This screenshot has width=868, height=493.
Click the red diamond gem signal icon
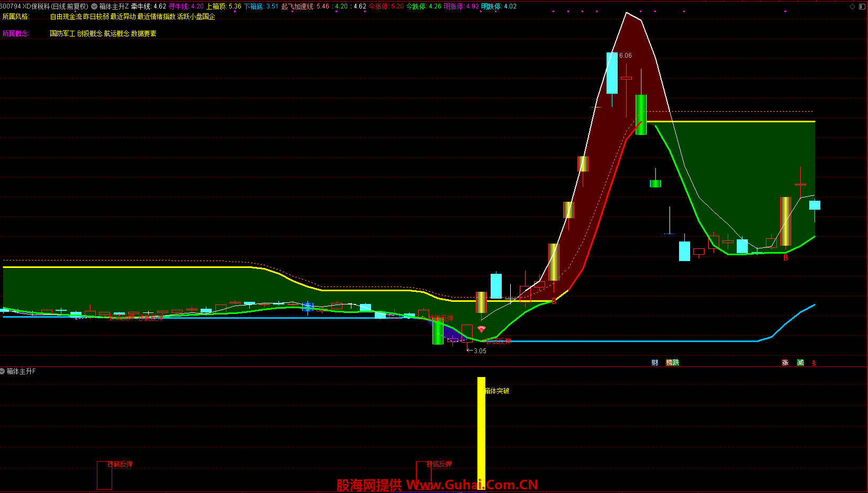(x=481, y=329)
